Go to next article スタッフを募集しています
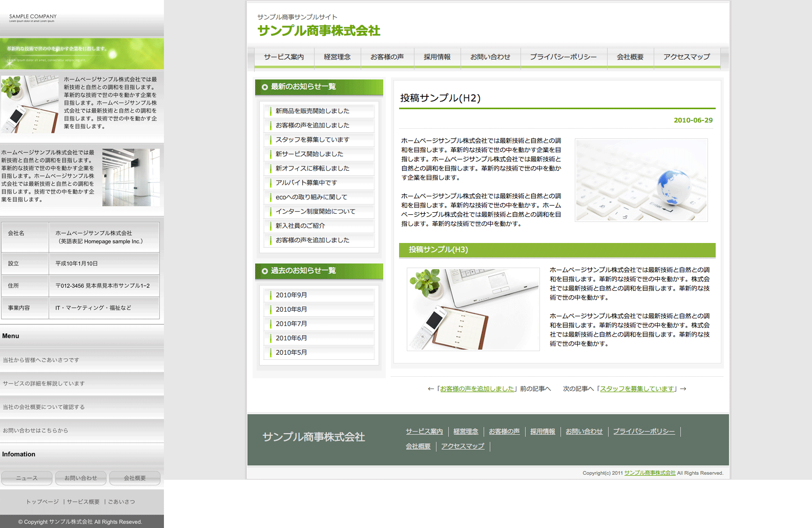This screenshot has height=528, width=812. pyautogui.click(x=637, y=389)
